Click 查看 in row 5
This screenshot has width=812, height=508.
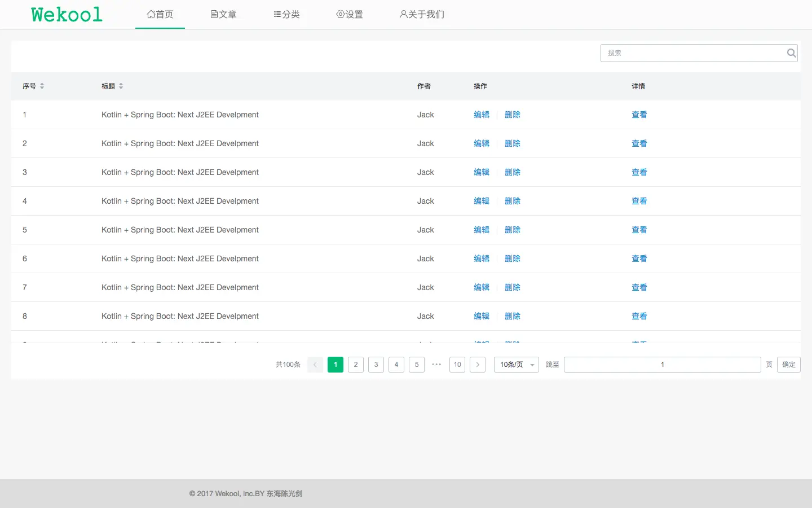pyautogui.click(x=639, y=230)
